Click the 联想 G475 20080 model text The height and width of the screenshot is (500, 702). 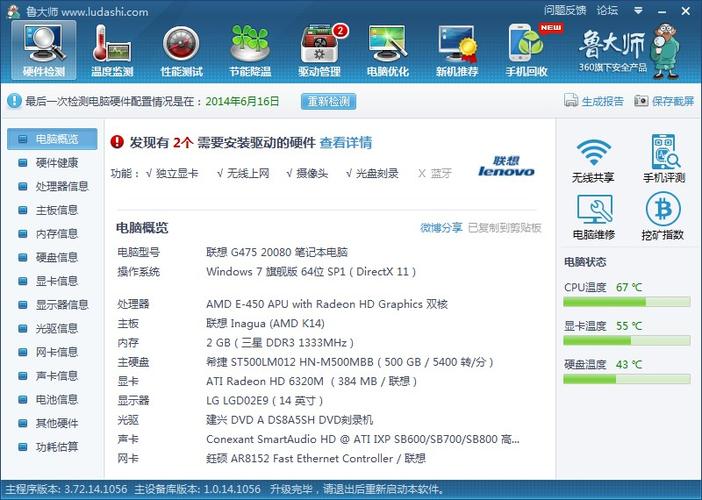[277, 252]
